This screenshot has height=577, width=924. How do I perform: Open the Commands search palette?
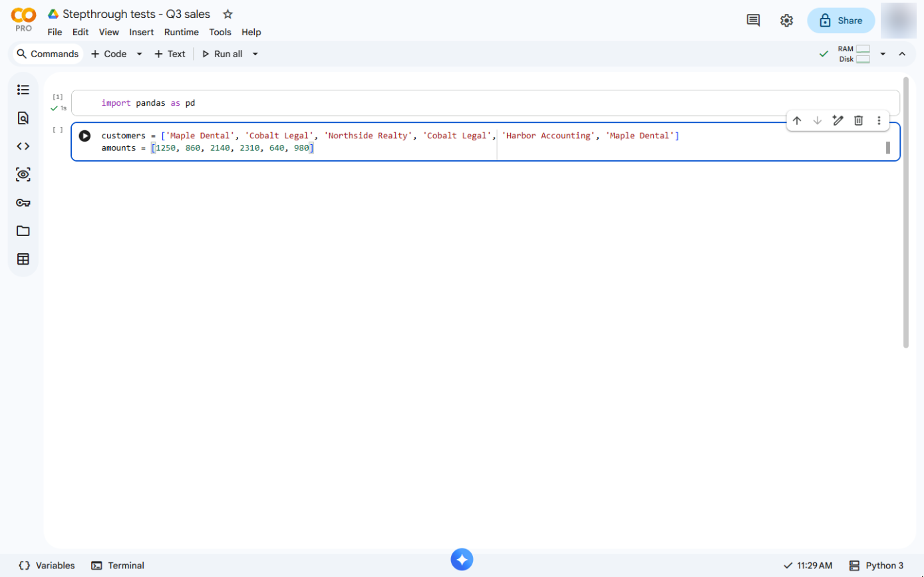click(48, 54)
